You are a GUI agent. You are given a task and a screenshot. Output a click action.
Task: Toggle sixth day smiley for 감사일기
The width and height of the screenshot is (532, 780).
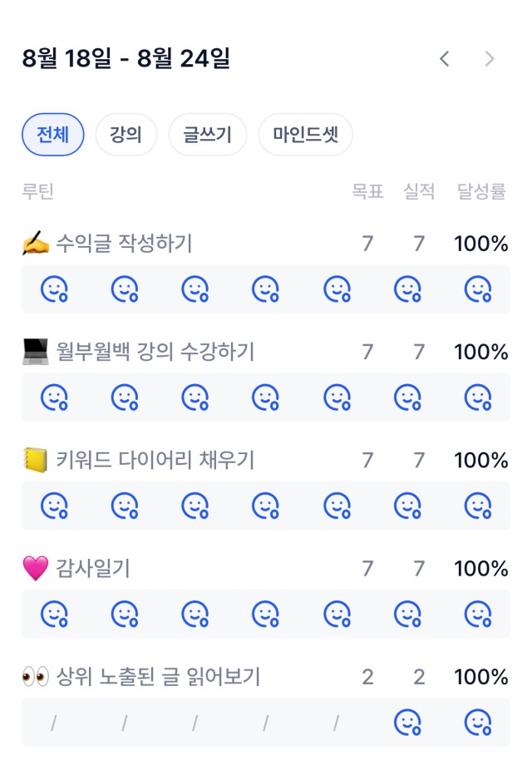(x=406, y=614)
